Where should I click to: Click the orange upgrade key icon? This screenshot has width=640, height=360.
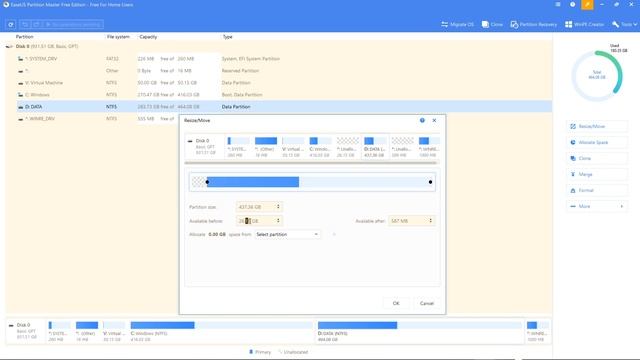[x=587, y=4]
